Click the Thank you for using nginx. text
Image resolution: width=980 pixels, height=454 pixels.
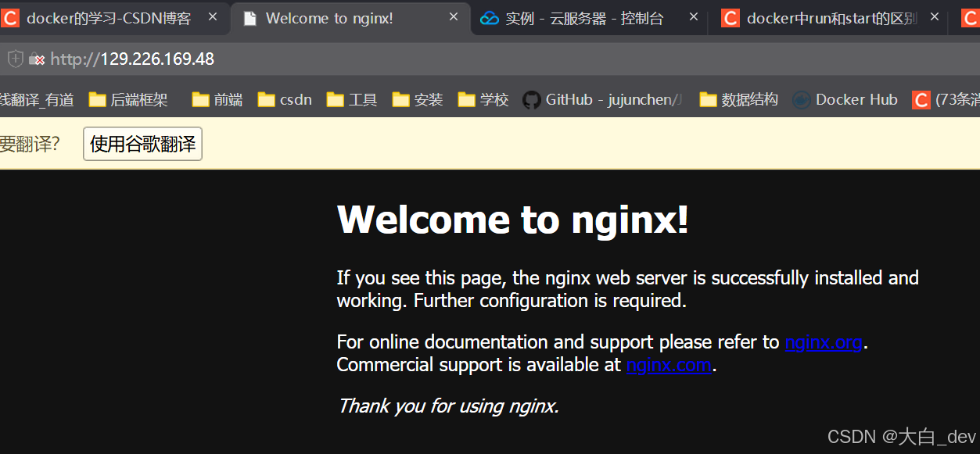pos(448,406)
